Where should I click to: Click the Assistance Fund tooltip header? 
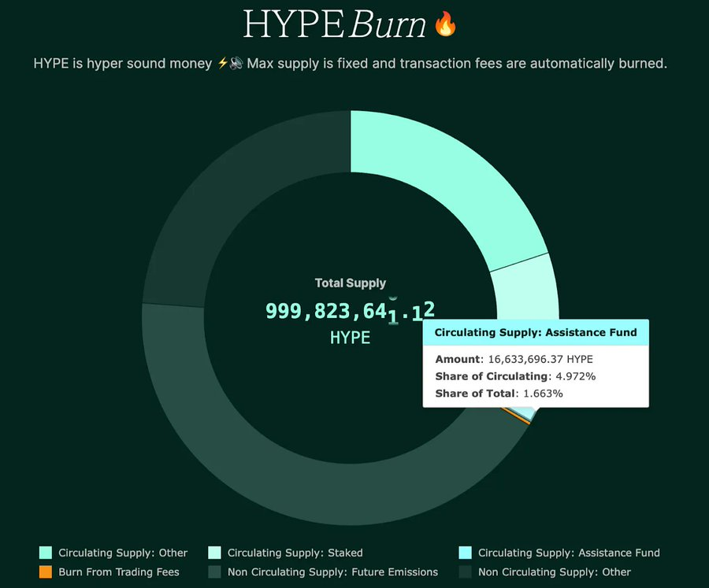tap(536, 332)
